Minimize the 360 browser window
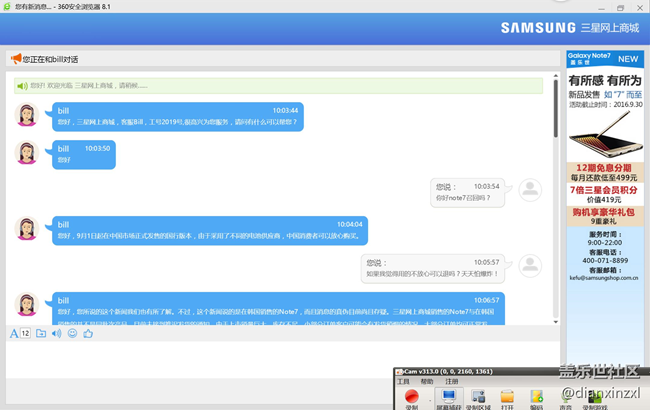Image resolution: width=650 pixels, height=410 pixels. click(601, 8)
